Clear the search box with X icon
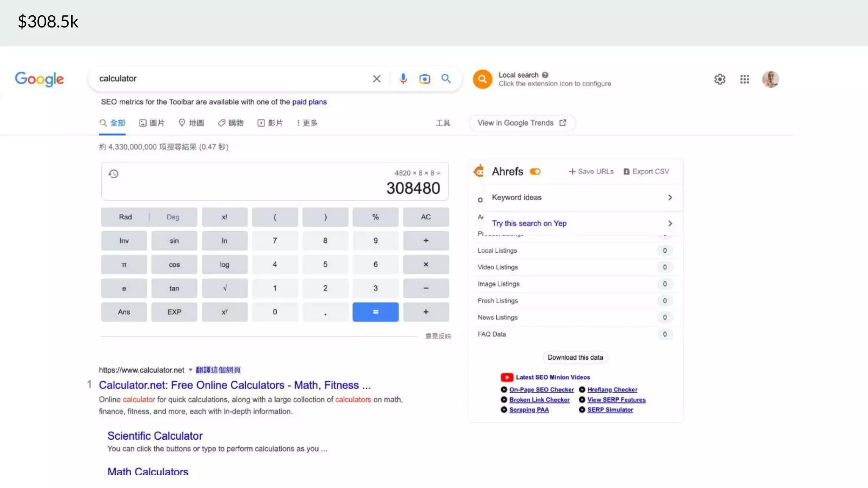 [376, 79]
